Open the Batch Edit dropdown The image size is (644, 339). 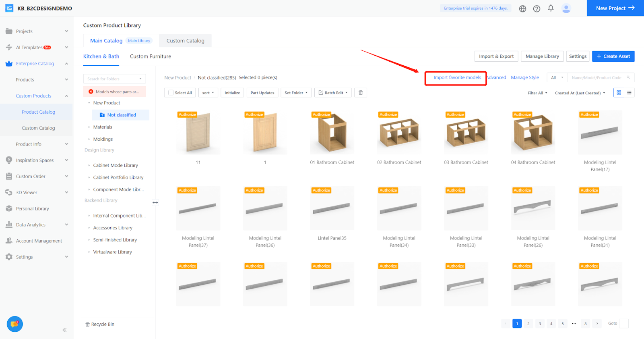[333, 93]
